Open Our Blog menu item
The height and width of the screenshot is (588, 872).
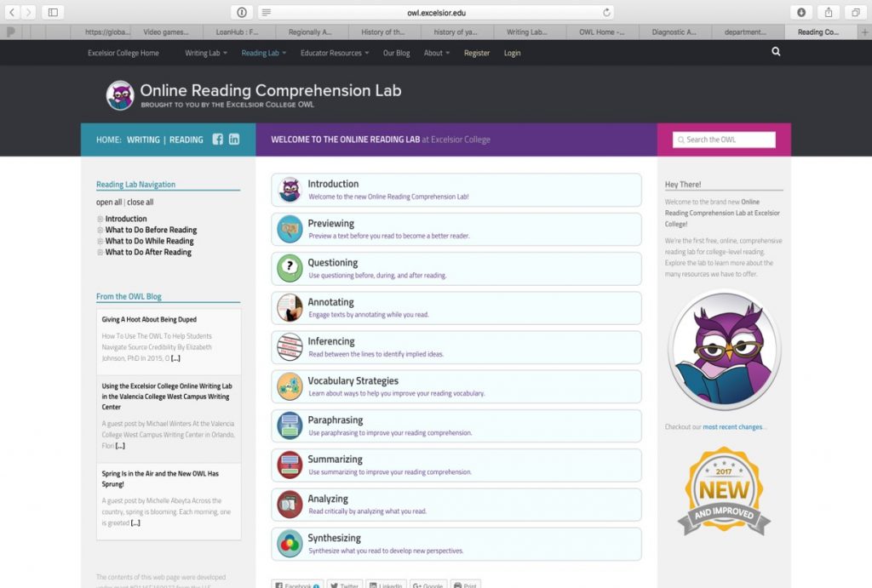point(397,53)
